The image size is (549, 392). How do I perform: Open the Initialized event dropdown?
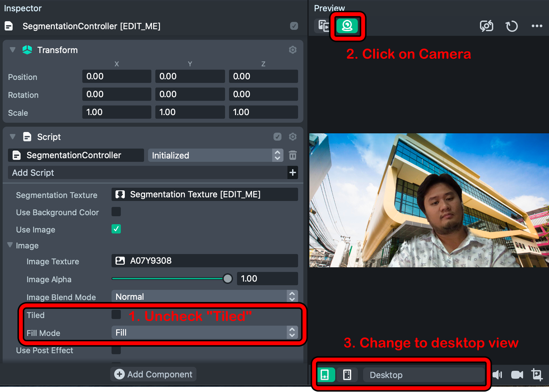215,155
